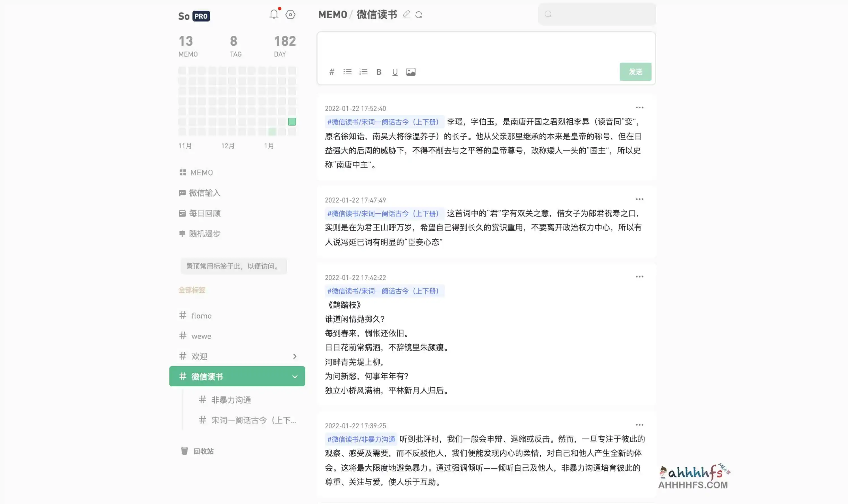
Task: Insert an image into the memo
Action: (x=411, y=72)
